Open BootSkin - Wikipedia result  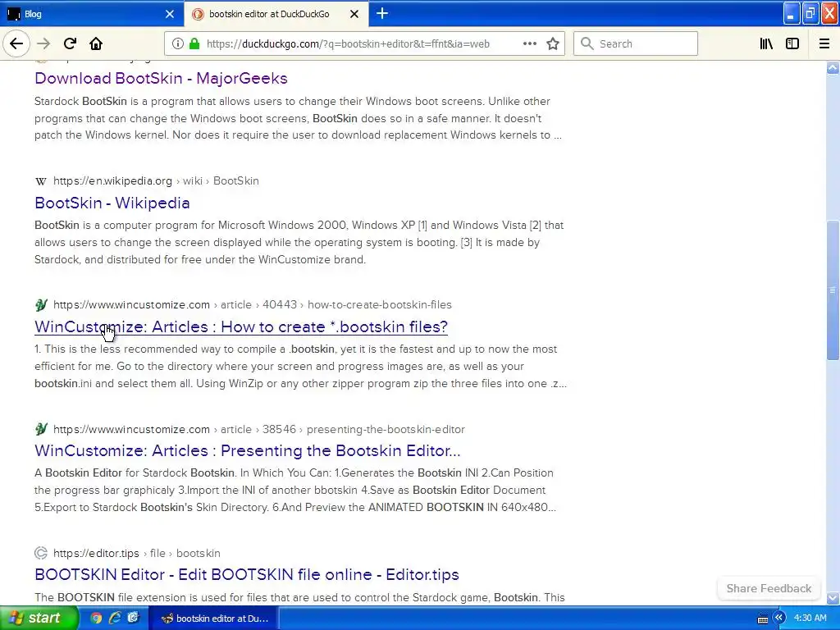[112, 203]
